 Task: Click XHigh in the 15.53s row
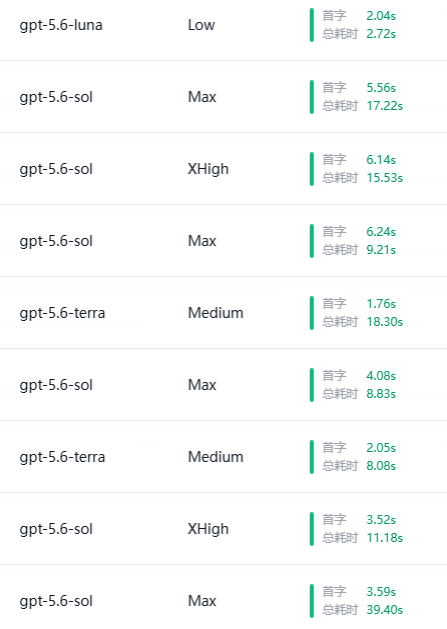pyautogui.click(x=208, y=169)
